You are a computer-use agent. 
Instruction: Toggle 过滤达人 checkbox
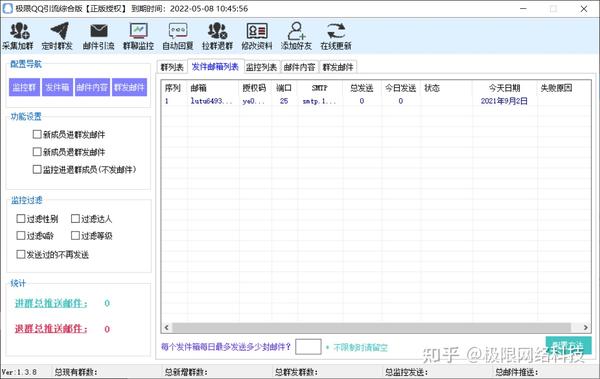point(75,219)
